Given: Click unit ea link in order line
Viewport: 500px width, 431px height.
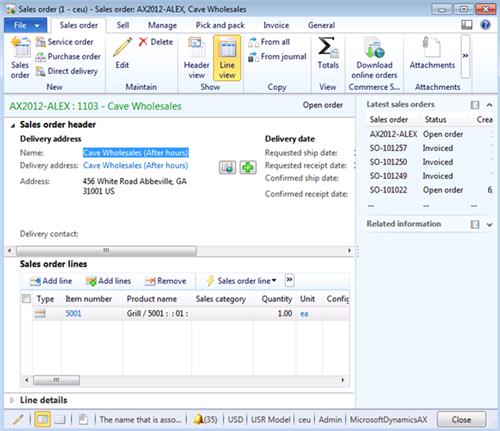Looking at the screenshot, I should pos(304,314).
